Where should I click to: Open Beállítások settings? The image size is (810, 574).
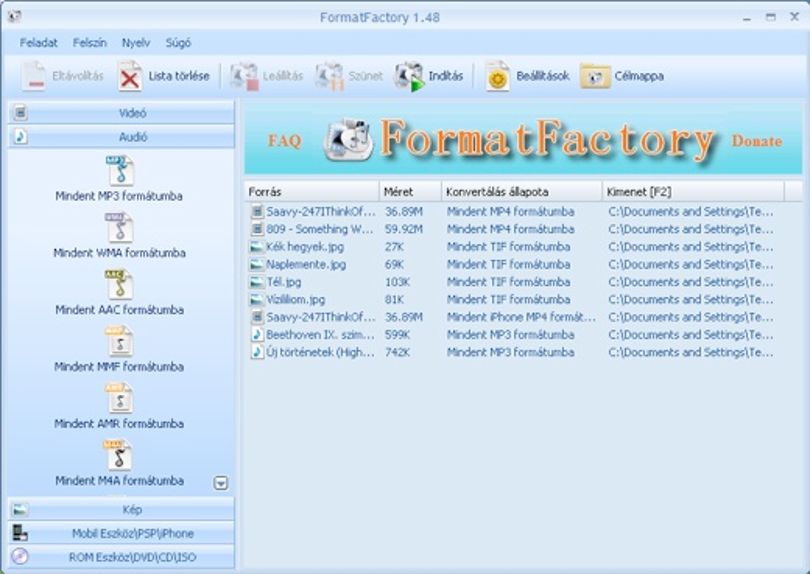tap(527, 76)
